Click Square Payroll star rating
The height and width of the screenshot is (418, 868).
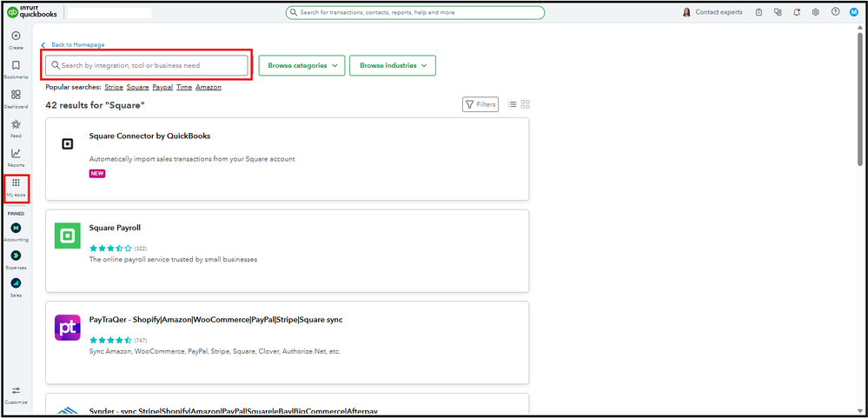(x=110, y=248)
